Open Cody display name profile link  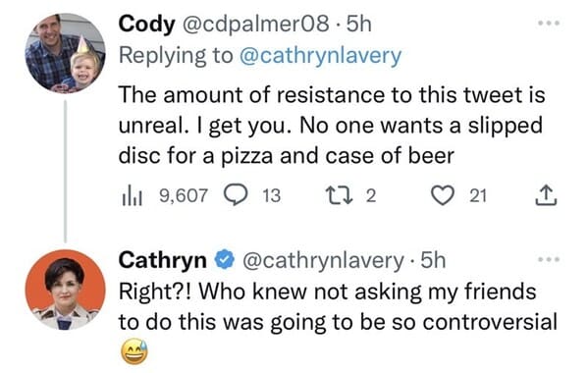(147, 24)
